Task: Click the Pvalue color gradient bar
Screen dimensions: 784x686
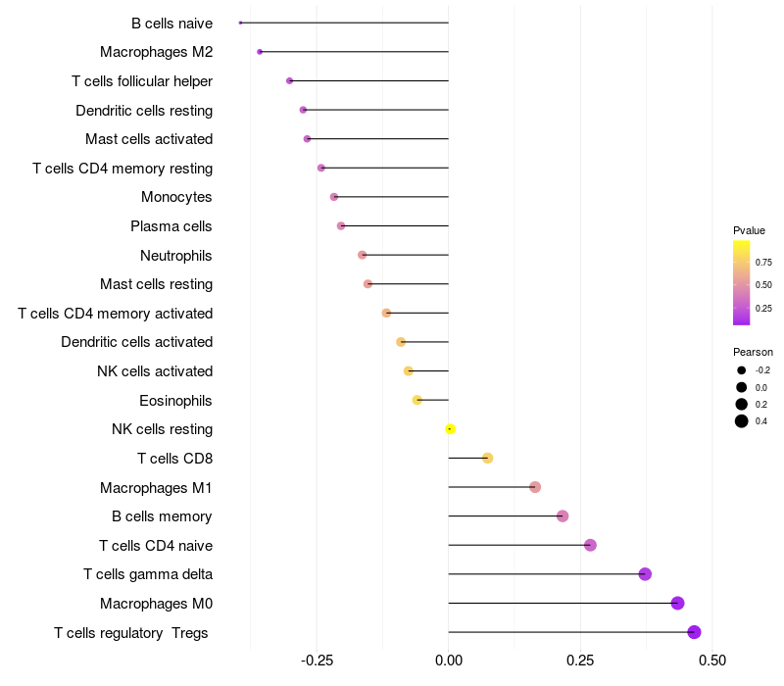Action: click(x=741, y=282)
